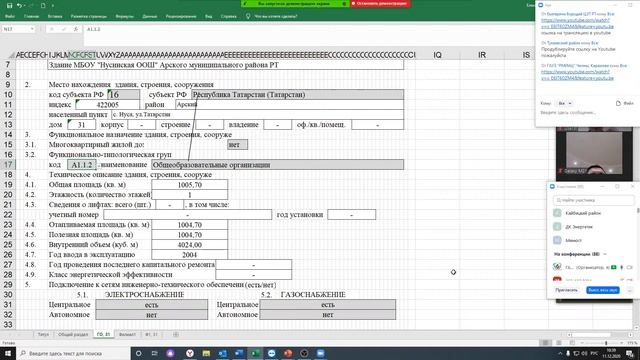
Task: Undo the last action in Excel
Action: [x=19, y=6]
